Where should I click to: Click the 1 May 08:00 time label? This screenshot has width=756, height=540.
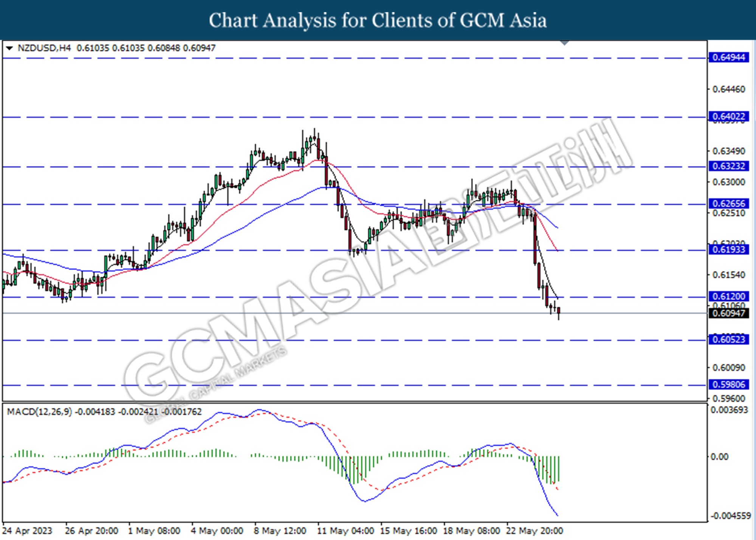pos(154,531)
